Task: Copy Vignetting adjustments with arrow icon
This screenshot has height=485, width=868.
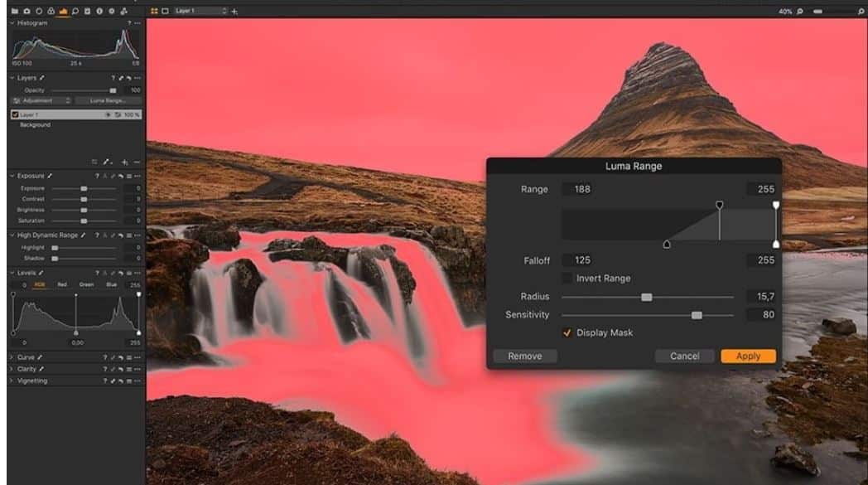Action: click(113, 381)
